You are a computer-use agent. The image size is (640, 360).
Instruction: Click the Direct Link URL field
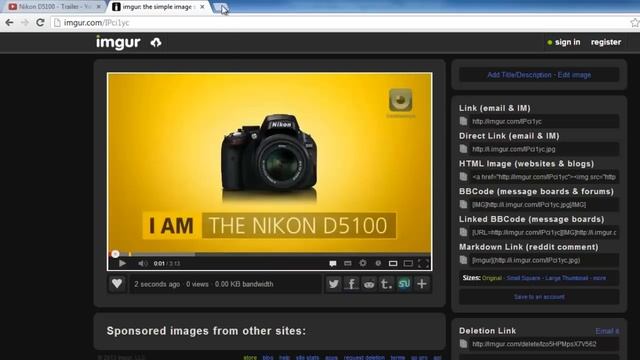pos(544,149)
